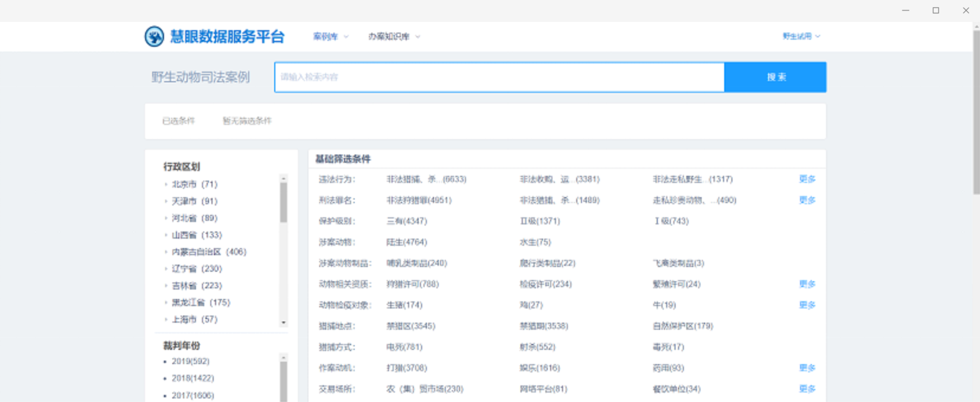Select 繁殖许可(24) filter
The width and height of the screenshot is (980, 402).
tap(676, 284)
